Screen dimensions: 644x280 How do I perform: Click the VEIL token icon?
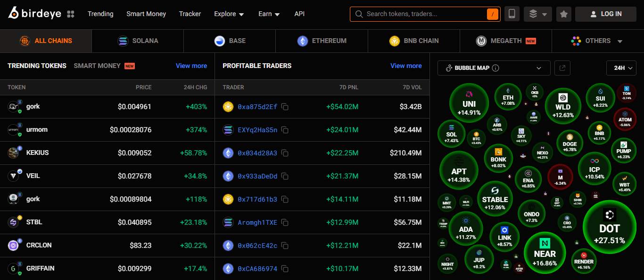coord(13,176)
